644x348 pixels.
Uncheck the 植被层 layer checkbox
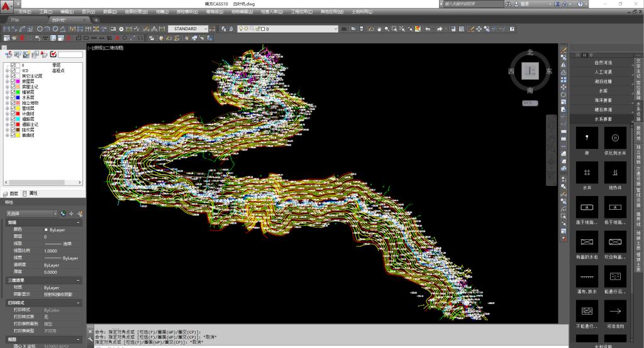coord(13,92)
